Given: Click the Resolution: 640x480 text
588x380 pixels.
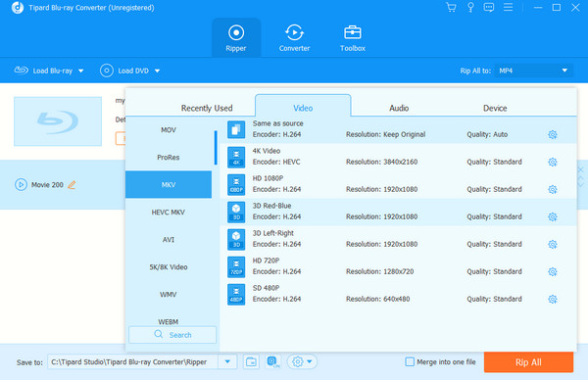Looking at the screenshot, I should pos(378,299).
